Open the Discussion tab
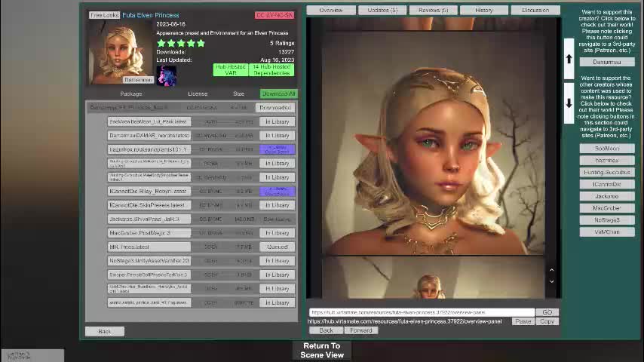 535,10
